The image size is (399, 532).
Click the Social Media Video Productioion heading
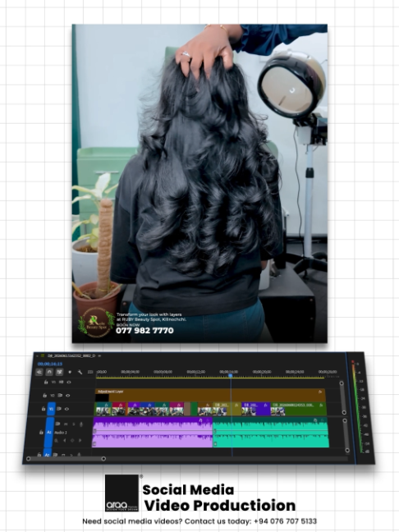[219, 498]
